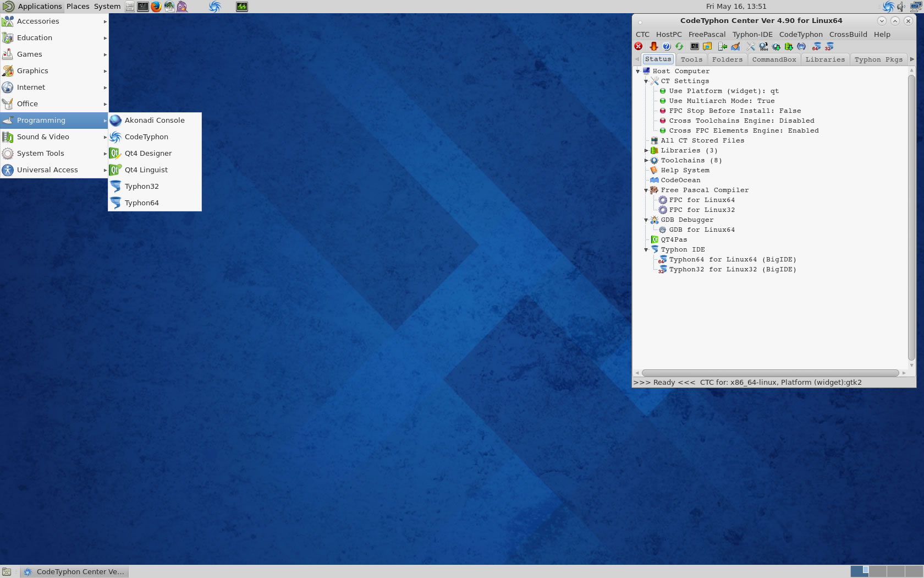
Task: Click the volume icon in system tray
Action: coord(901,7)
